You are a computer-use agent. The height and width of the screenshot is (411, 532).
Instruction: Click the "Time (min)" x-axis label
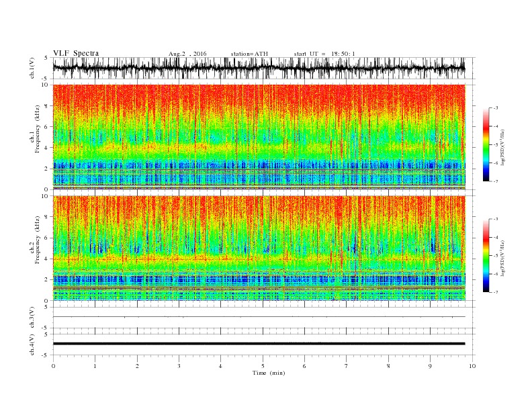269,373
